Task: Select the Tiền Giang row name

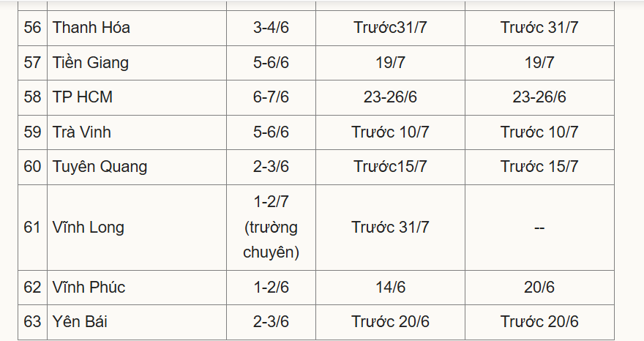Action: point(91,62)
